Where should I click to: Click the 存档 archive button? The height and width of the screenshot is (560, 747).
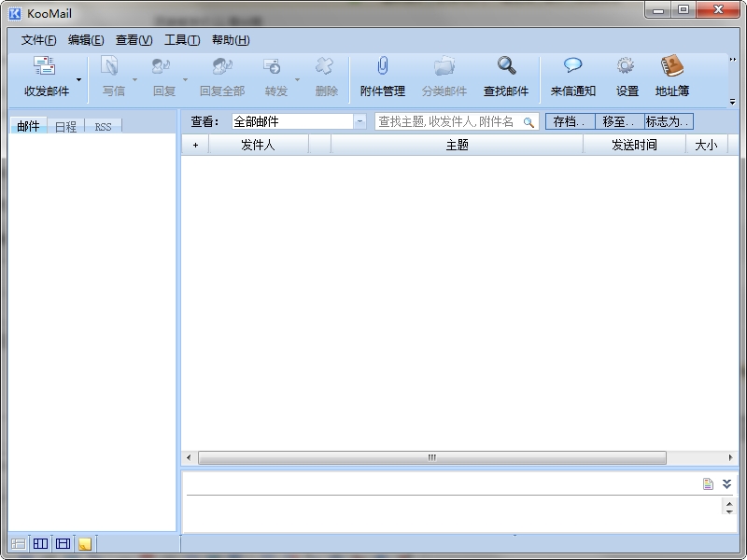[x=570, y=121]
